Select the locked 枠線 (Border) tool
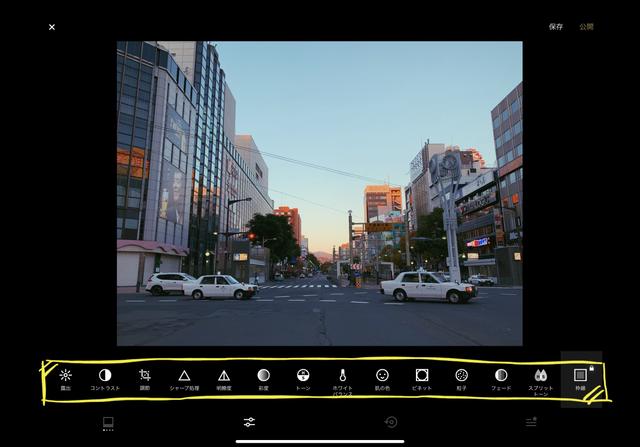This screenshot has height=447, width=640. click(x=581, y=380)
